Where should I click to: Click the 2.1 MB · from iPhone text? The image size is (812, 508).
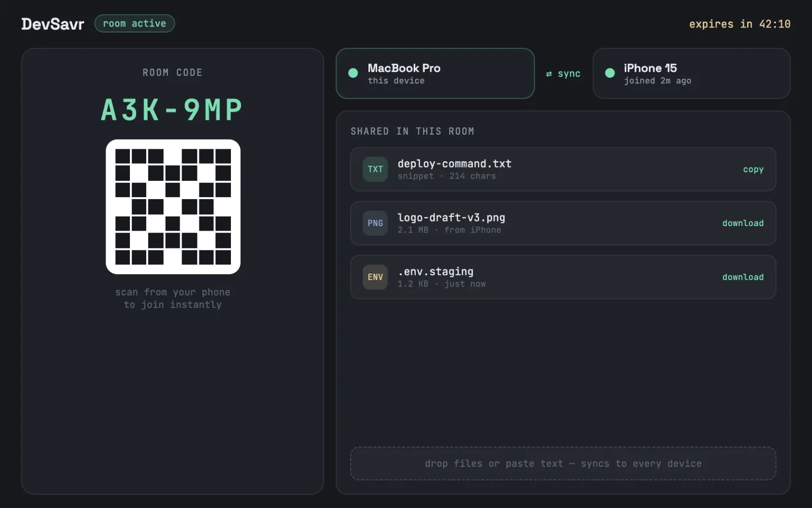(x=449, y=230)
